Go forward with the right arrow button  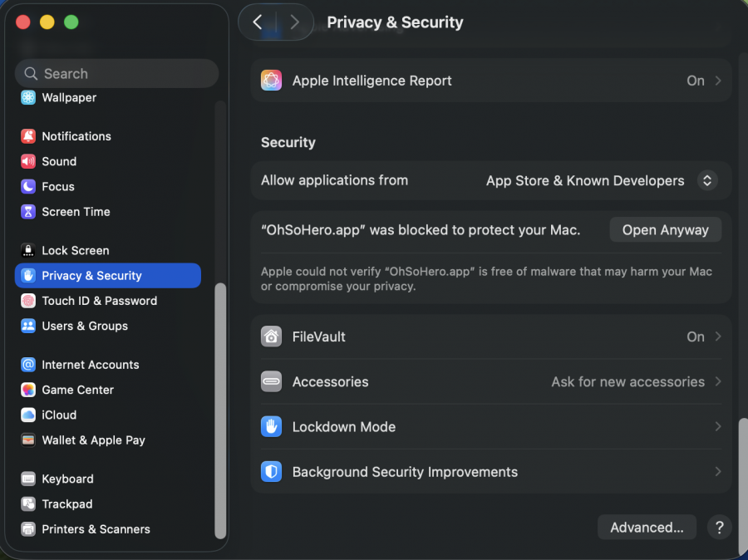[x=295, y=22]
